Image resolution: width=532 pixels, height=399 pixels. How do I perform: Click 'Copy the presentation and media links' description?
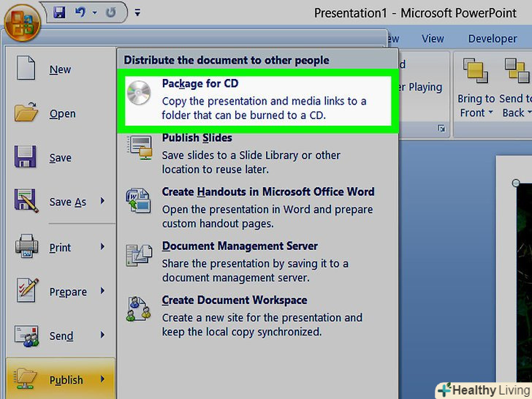pyautogui.click(x=264, y=108)
